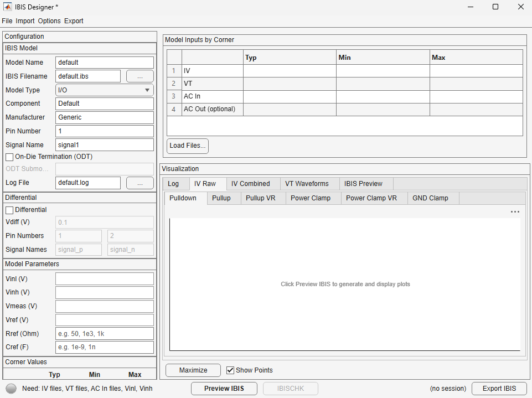
Task: Click the Pin Number input field
Action: click(x=105, y=131)
